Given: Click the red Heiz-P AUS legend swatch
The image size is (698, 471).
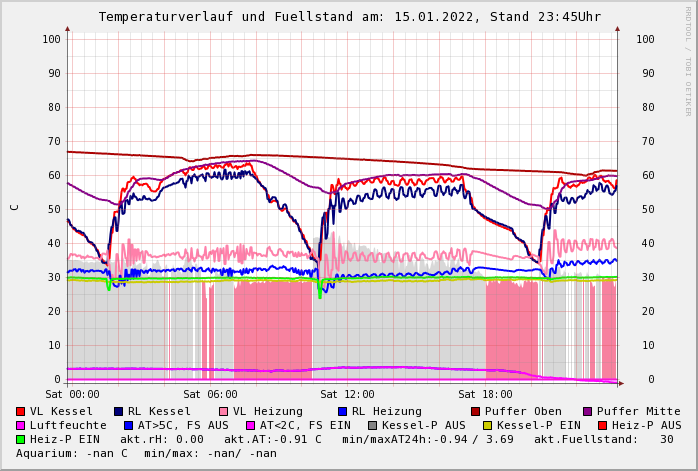Looking at the screenshot, I should point(602,425).
